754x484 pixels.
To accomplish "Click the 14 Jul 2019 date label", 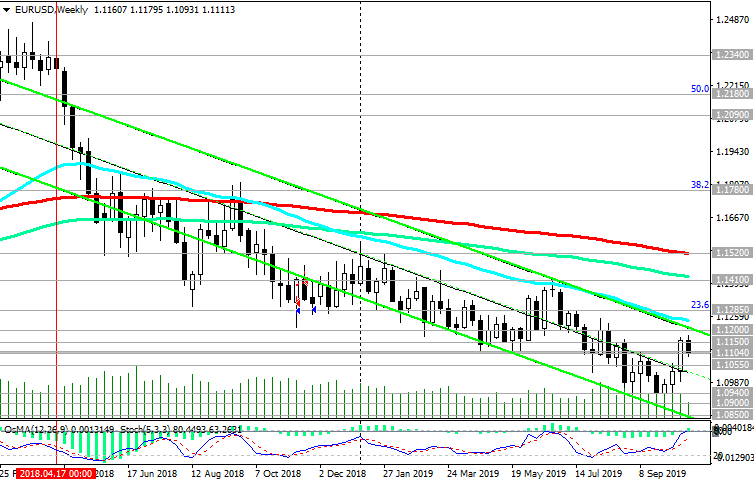I will [x=596, y=475].
